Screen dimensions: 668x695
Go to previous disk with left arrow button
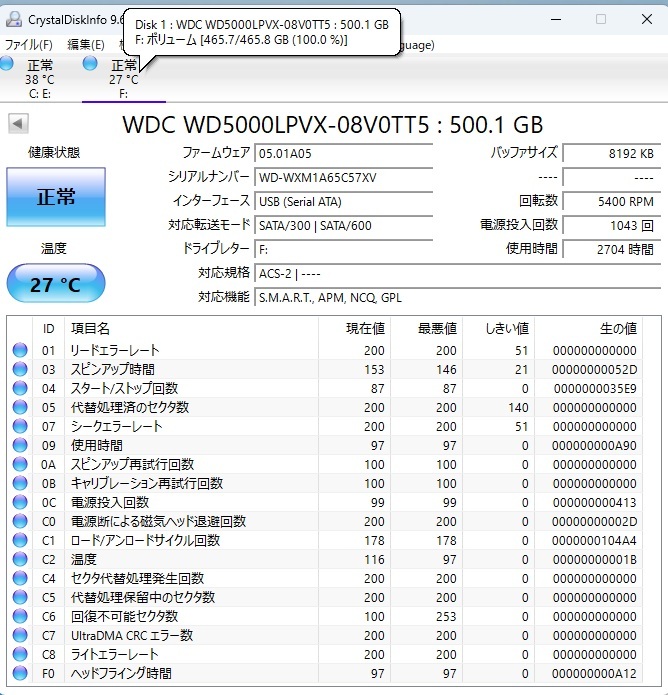click(18, 123)
